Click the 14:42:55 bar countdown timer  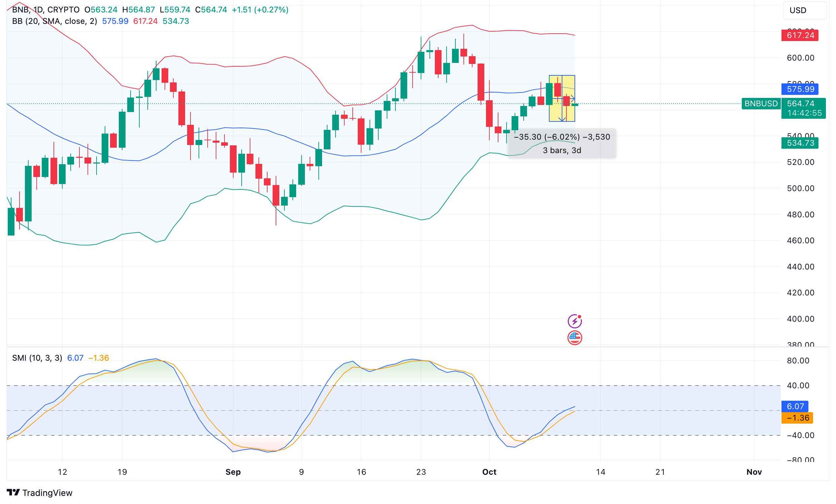click(804, 113)
